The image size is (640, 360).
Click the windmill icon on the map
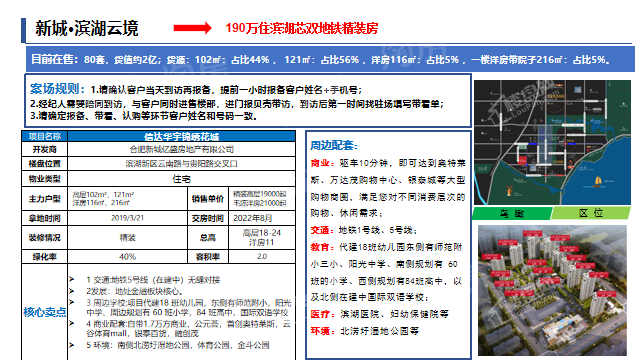(509, 190)
